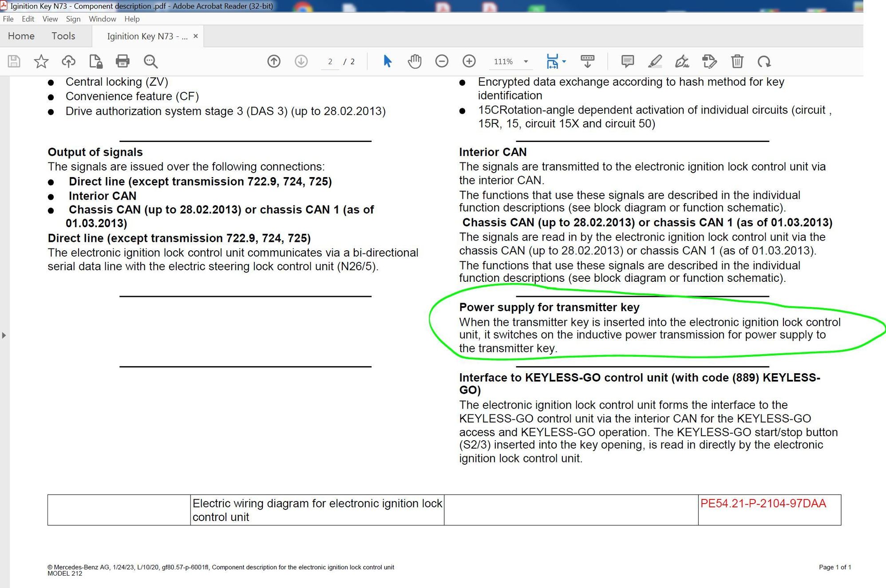Add a sticky note comment

(x=627, y=61)
